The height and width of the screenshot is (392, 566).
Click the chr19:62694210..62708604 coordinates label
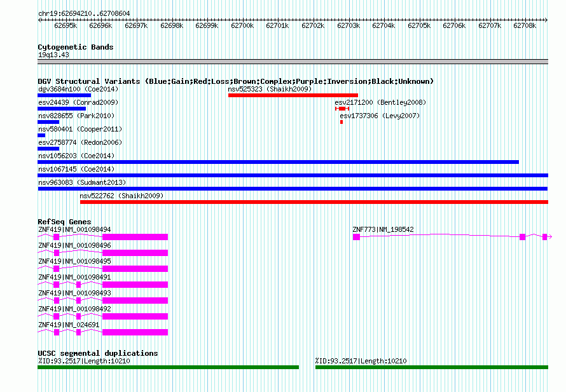(x=84, y=13)
